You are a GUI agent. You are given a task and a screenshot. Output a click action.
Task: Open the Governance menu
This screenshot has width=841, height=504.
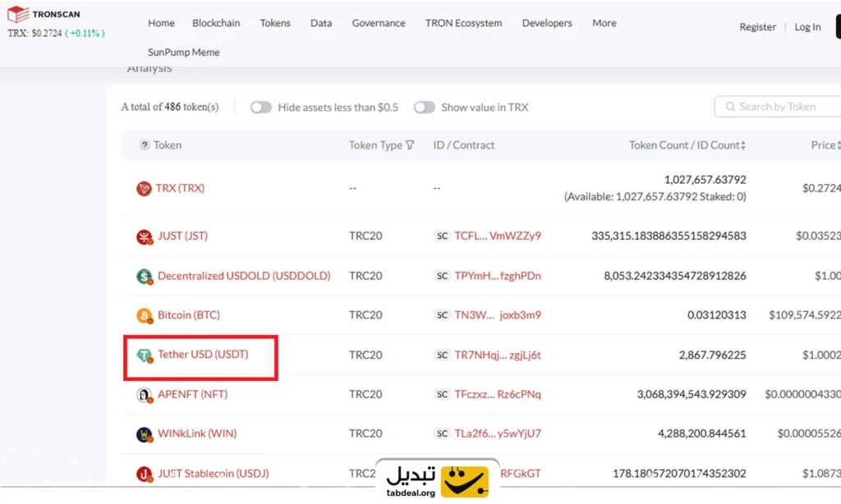379,23
